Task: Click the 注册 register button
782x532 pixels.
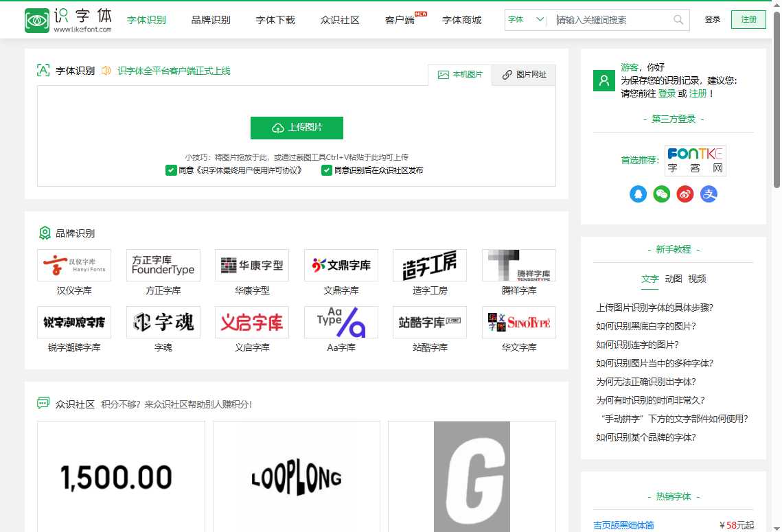Action: pyautogui.click(x=748, y=20)
